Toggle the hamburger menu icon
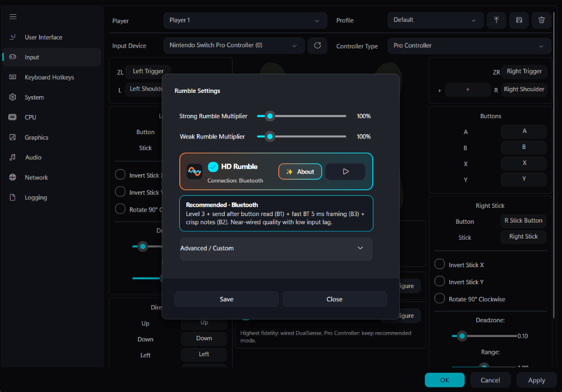The height and width of the screenshot is (392, 562). [13, 17]
